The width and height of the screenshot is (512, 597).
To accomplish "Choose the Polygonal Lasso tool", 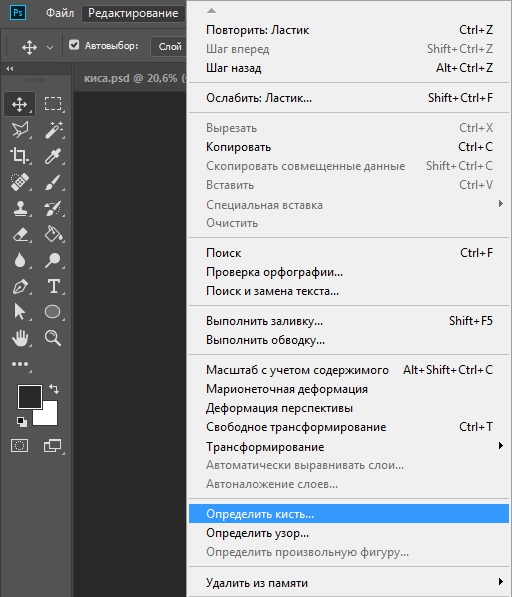I will 19,130.
